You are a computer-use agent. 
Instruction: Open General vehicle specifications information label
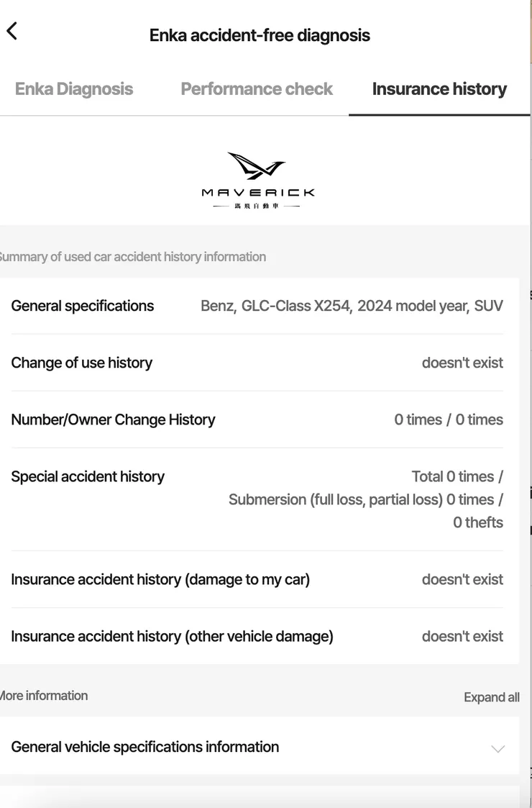145,747
